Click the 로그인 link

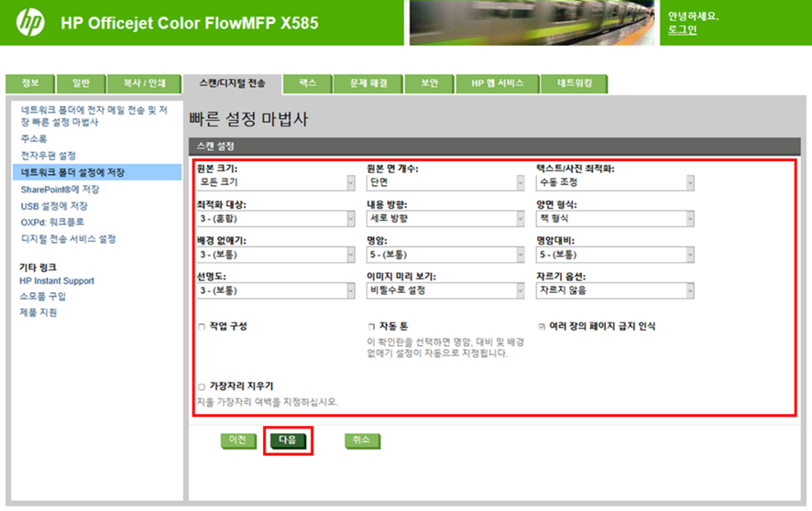click(682, 29)
